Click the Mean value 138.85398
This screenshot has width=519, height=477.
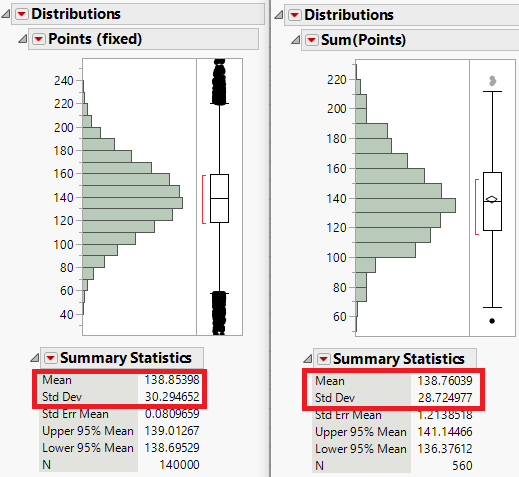(172, 380)
